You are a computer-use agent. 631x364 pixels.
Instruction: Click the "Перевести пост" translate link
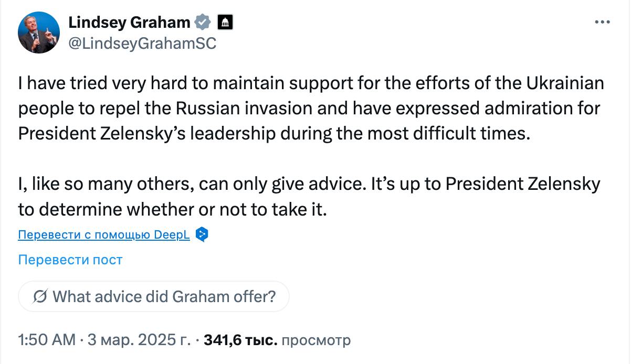70,260
